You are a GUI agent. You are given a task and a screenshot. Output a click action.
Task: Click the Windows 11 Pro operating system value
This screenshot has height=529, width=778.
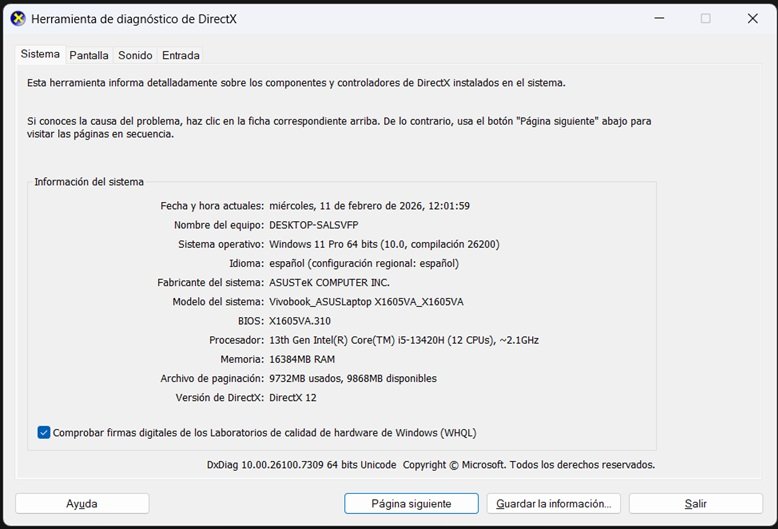(384, 244)
